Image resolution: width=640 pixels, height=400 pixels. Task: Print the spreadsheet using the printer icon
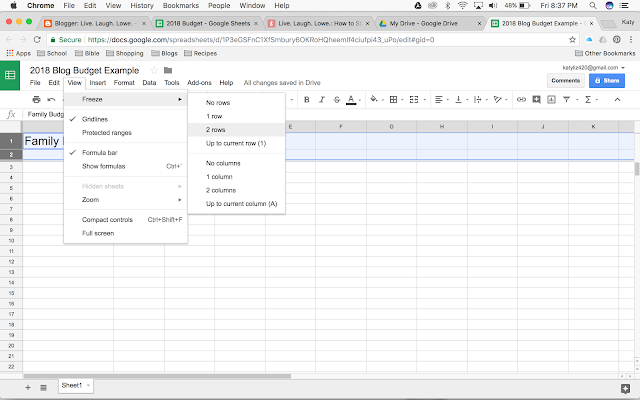(x=36, y=99)
